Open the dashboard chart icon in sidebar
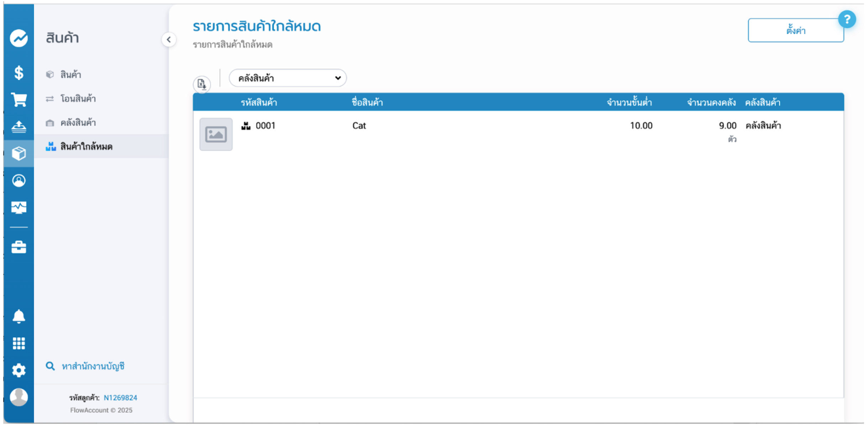The height and width of the screenshot is (429, 868). point(19,38)
